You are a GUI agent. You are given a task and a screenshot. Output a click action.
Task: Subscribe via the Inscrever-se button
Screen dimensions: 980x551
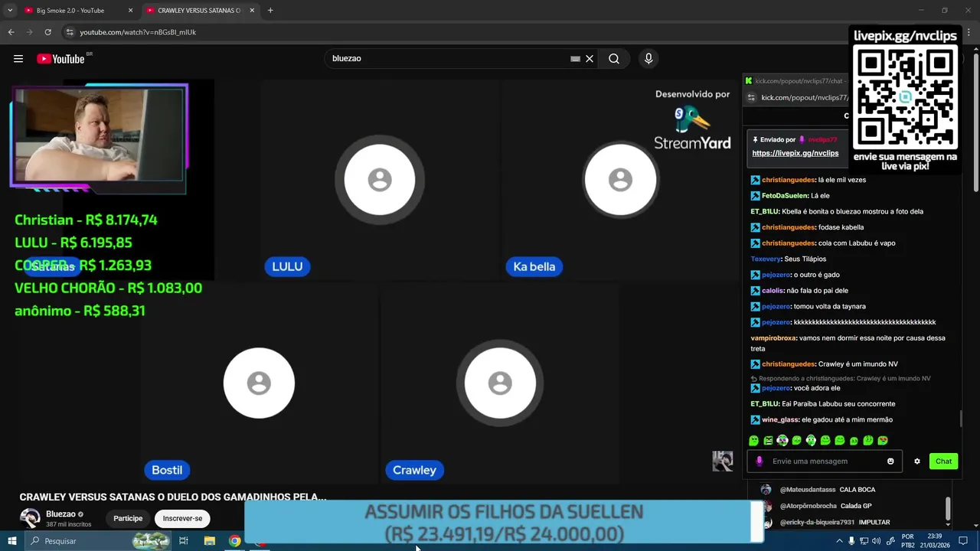[x=182, y=518]
